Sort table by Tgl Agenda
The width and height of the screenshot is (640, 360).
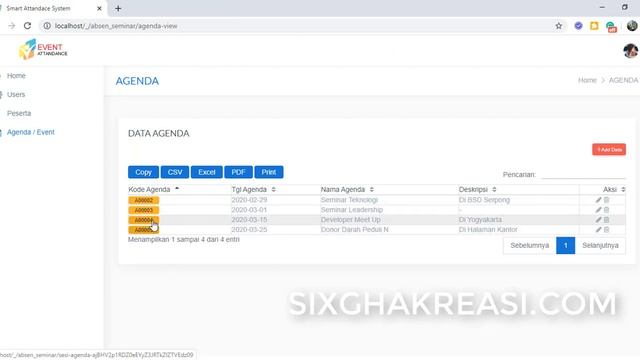coord(253,189)
